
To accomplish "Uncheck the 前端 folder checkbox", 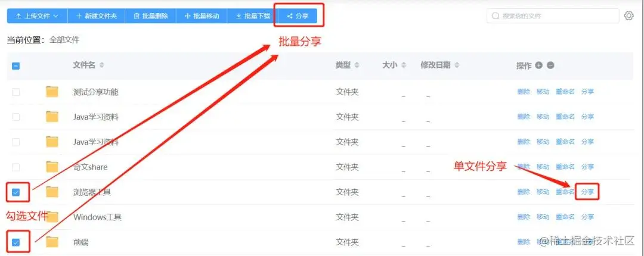I will tap(16, 242).
